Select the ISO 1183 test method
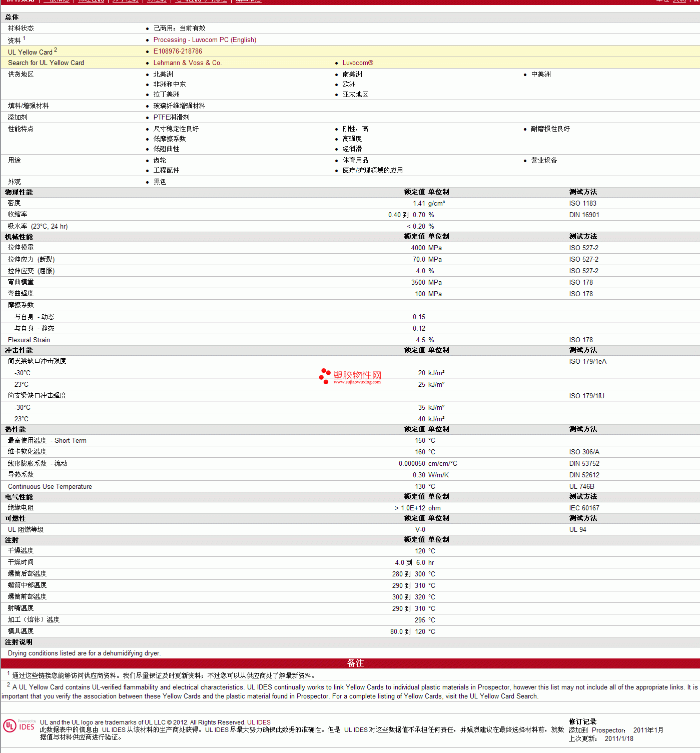 coord(583,204)
